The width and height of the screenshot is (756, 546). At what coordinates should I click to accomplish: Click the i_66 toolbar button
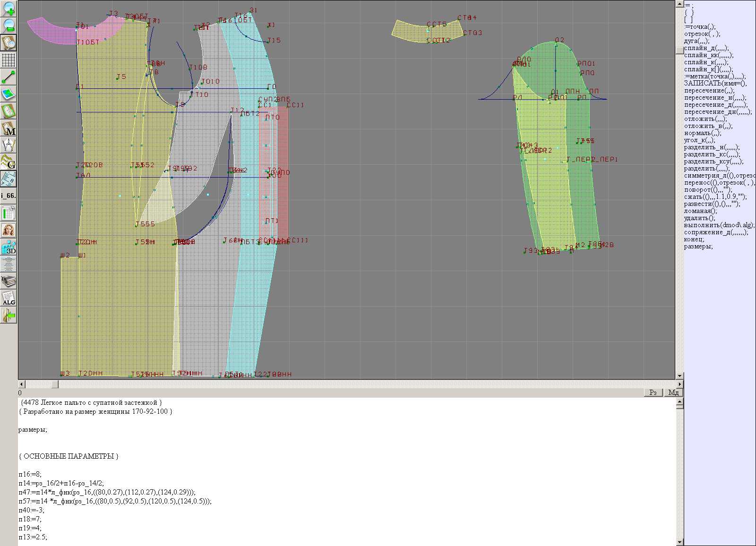[x=9, y=196]
